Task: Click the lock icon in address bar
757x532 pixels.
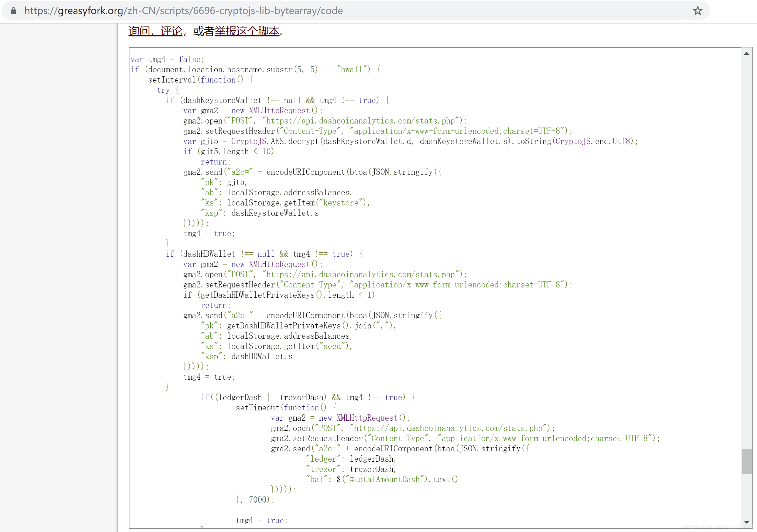Action: pos(13,11)
